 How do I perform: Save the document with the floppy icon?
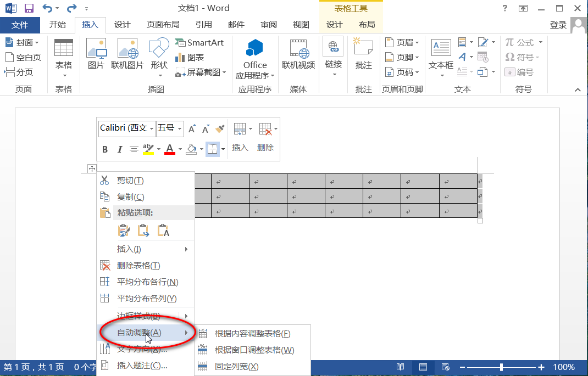(x=29, y=8)
